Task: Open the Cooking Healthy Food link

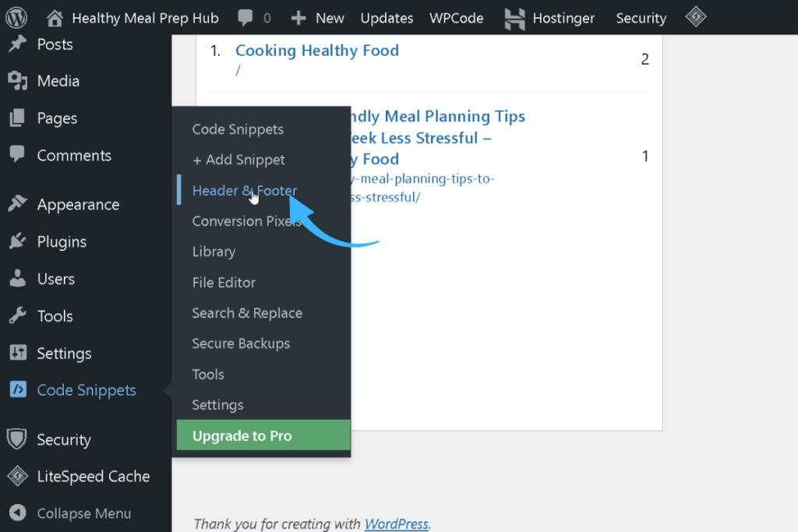Action: click(x=316, y=50)
